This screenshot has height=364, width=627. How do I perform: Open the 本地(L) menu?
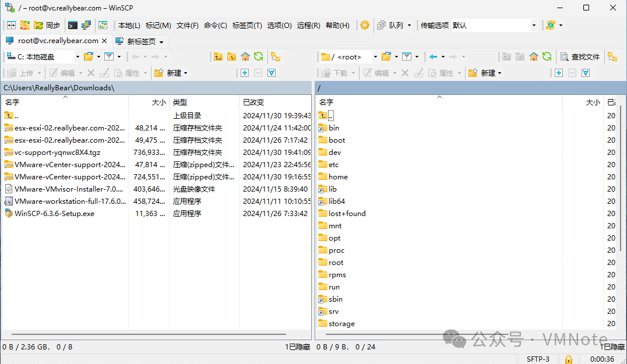coord(129,25)
